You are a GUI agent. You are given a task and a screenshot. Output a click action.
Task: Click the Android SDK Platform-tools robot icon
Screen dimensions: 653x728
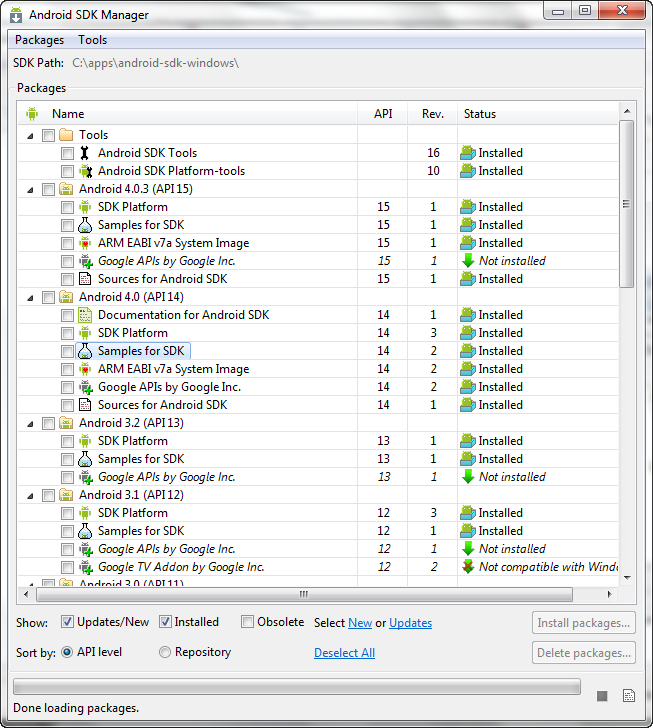coord(85,171)
